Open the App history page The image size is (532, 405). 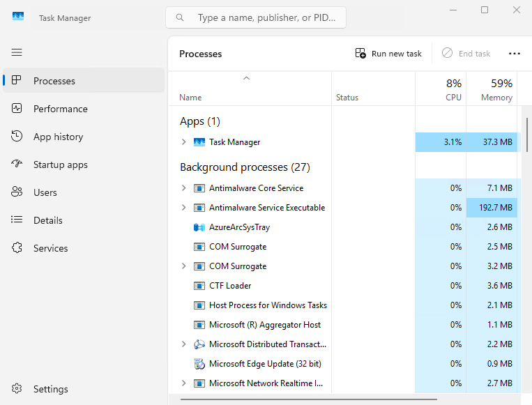(x=84, y=137)
